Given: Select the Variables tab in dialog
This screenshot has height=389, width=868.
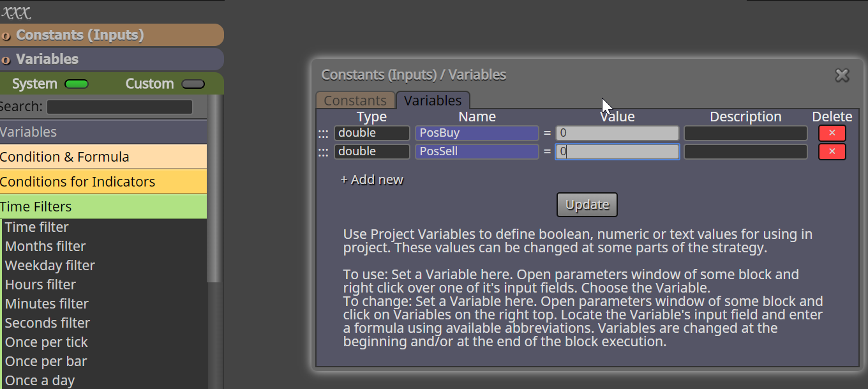Looking at the screenshot, I should pyautogui.click(x=433, y=100).
